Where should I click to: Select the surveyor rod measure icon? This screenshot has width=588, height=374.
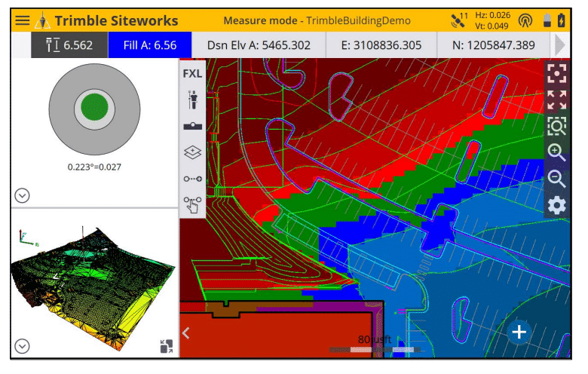(x=193, y=100)
